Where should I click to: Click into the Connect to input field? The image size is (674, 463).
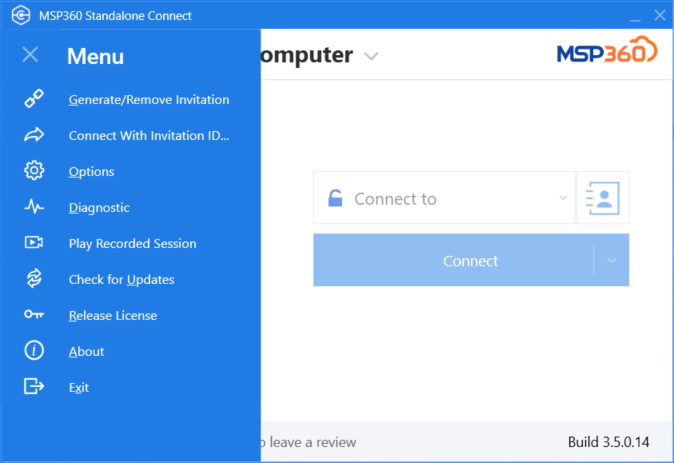[444, 198]
